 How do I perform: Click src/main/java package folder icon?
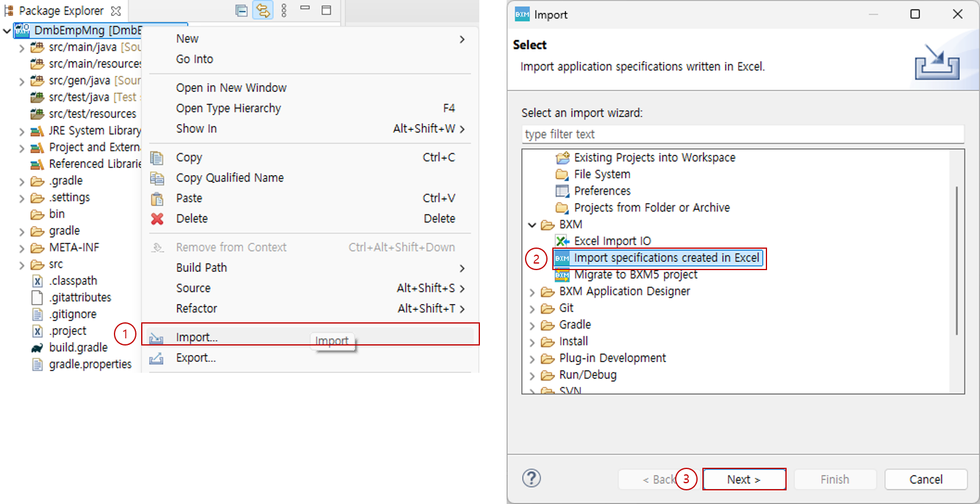37,47
